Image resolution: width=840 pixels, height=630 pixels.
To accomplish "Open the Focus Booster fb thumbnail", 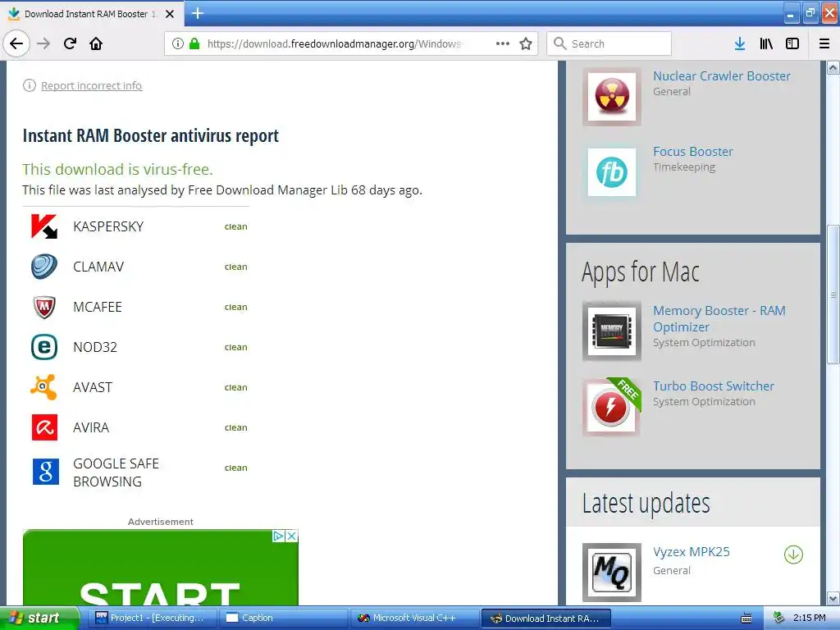I will click(612, 172).
